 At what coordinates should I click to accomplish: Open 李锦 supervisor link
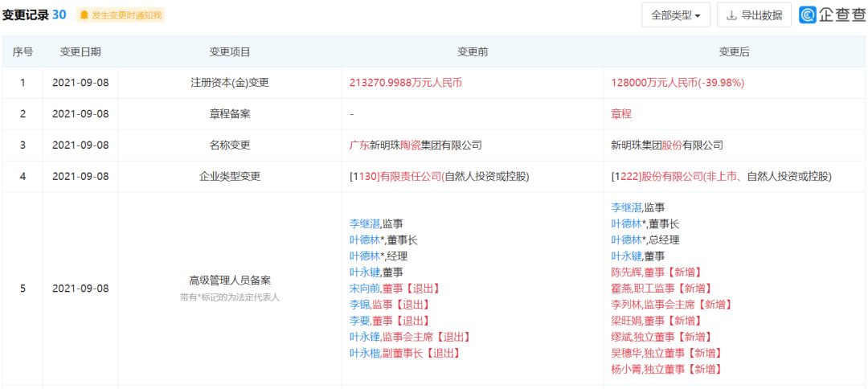[x=359, y=305]
